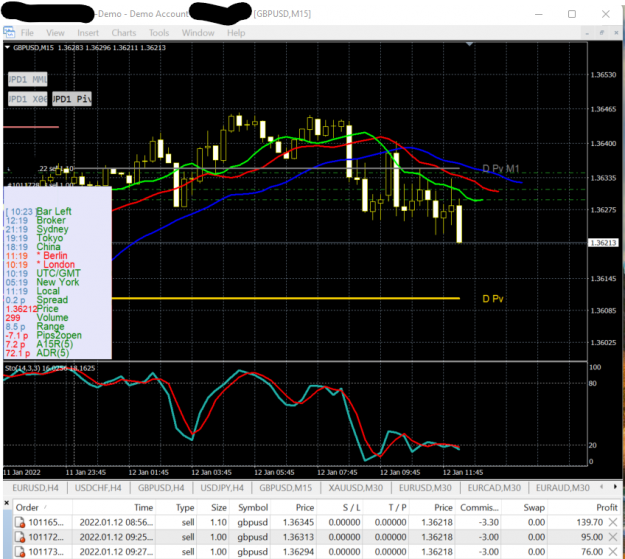Switch to EURUSD,M30 chart tab
The height and width of the screenshot is (559, 625).
click(425, 488)
